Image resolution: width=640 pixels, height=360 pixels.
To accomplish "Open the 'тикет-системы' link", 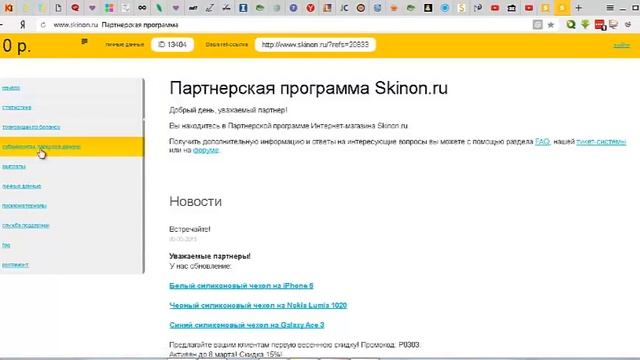I will 601,142.
